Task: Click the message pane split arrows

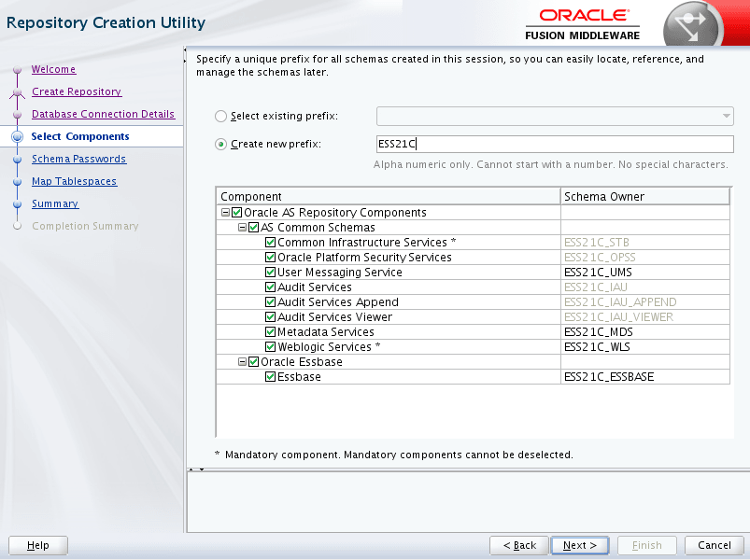Action: [x=196, y=469]
